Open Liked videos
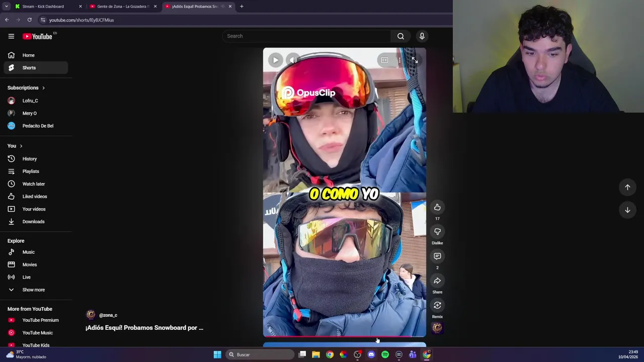 point(36,197)
